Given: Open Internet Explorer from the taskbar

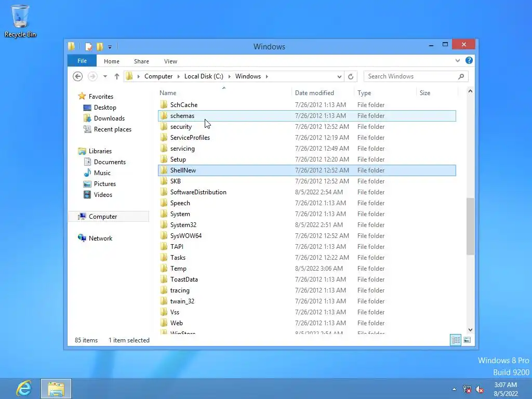Looking at the screenshot, I should tap(24, 389).
